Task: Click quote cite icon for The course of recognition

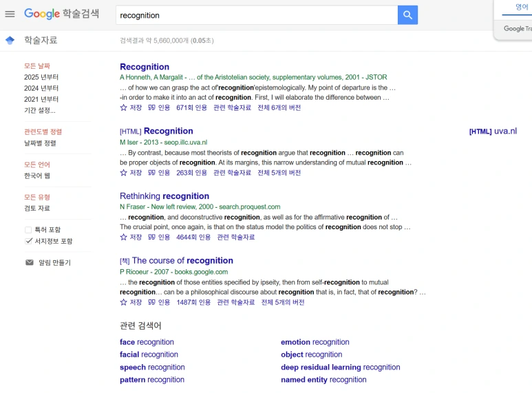Action: (x=151, y=302)
